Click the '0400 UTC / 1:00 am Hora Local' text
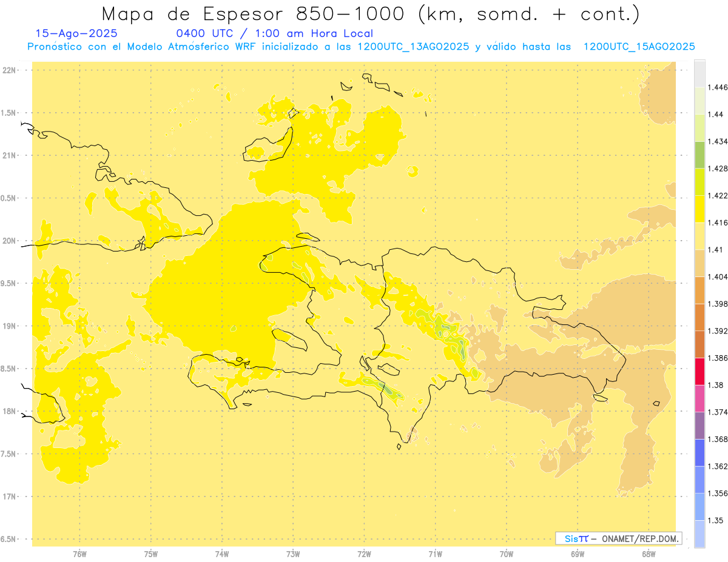This screenshot has width=728, height=562. 274,33
